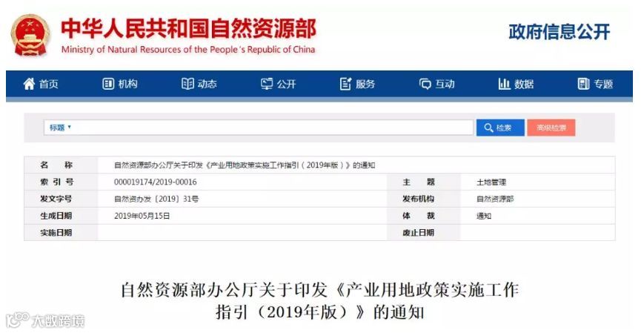Click the 发文字号 row label
This screenshot has width=644, height=333.
tap(56, 199)
